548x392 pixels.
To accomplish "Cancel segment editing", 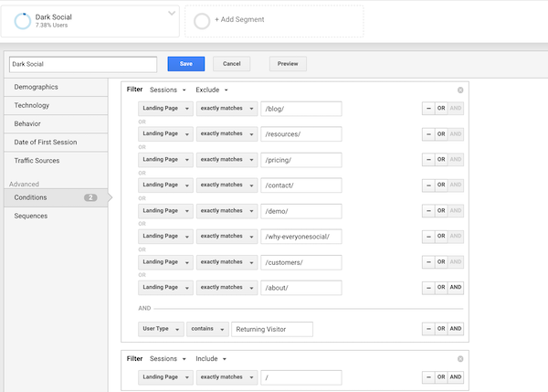I will (x=231, y=64).
